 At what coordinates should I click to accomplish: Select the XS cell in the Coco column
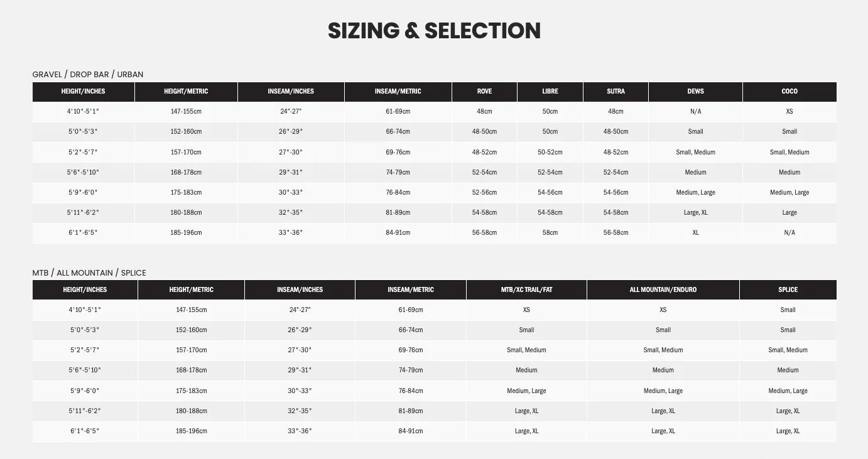[789, 112]
